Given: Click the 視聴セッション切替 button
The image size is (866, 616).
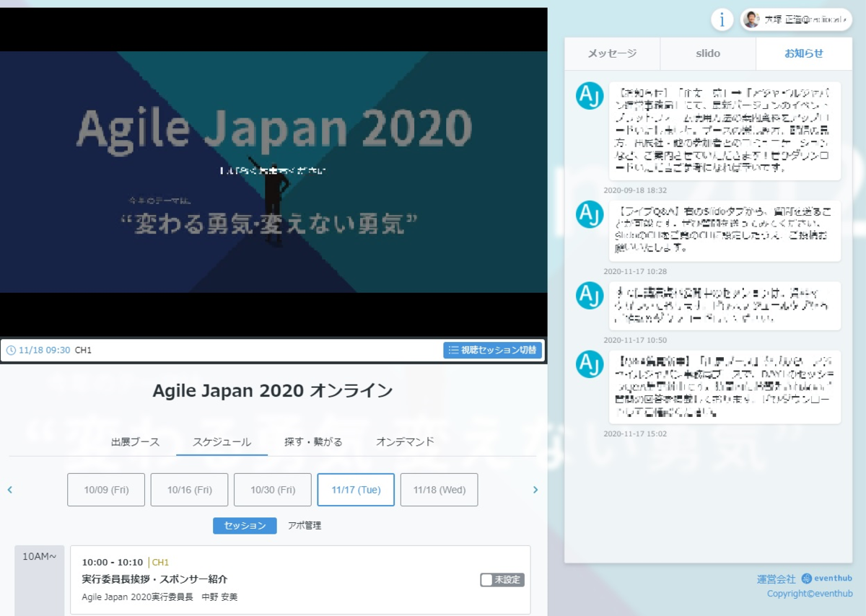Looking at the screenshot, I should (493, 351).
